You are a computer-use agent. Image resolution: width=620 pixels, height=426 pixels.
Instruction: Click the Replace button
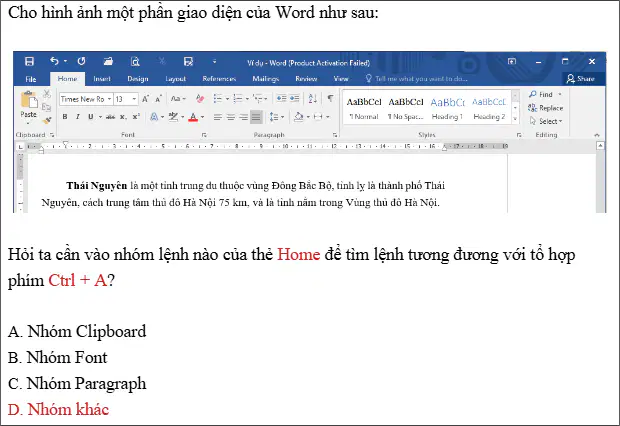[x=545, y=108]
